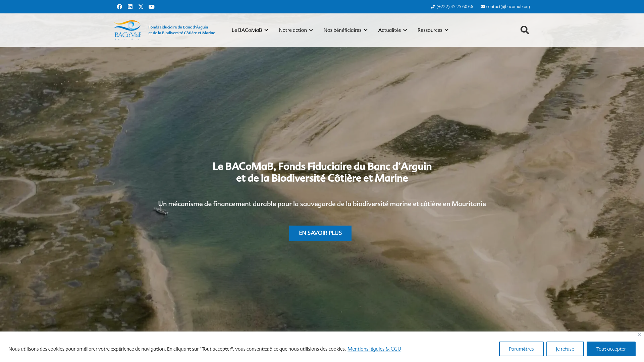
Task: Click Tout accepter cookie button
Action: tap(611, 349)
